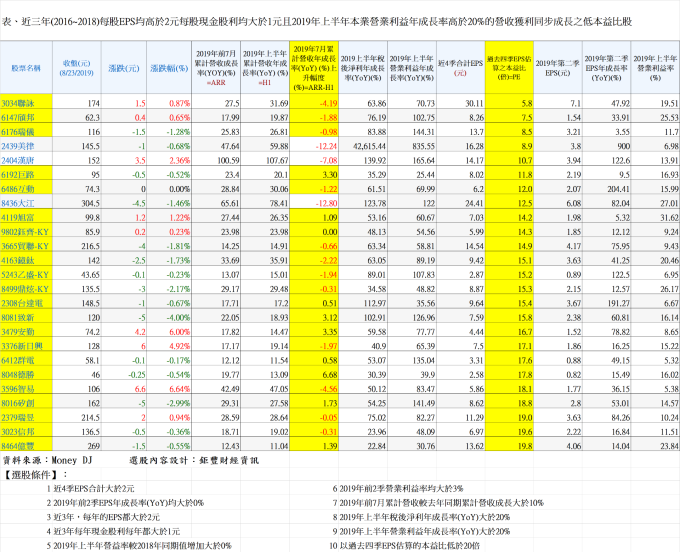Image resolution: width=680 pixels, height=552 pixels.
Task: Select the 100.59 revenue growth for 2404漢唐
Action: click(x=229, y=160)
